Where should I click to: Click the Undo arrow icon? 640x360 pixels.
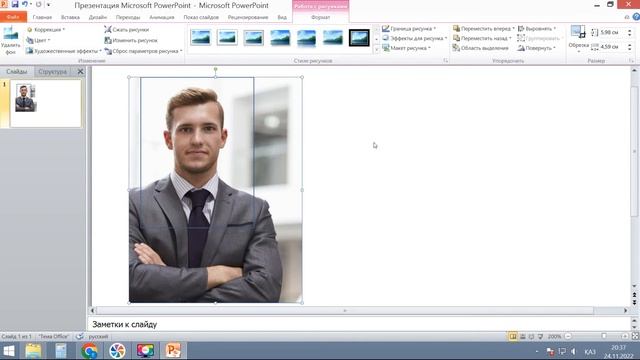point(24,4)
